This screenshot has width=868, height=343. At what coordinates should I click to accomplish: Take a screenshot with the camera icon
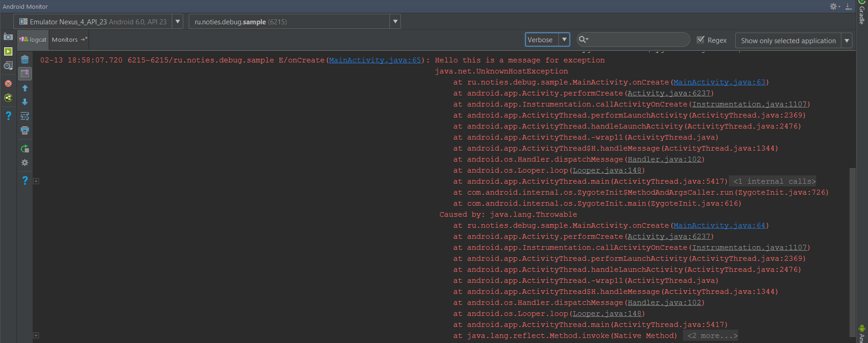coord(8,37)
